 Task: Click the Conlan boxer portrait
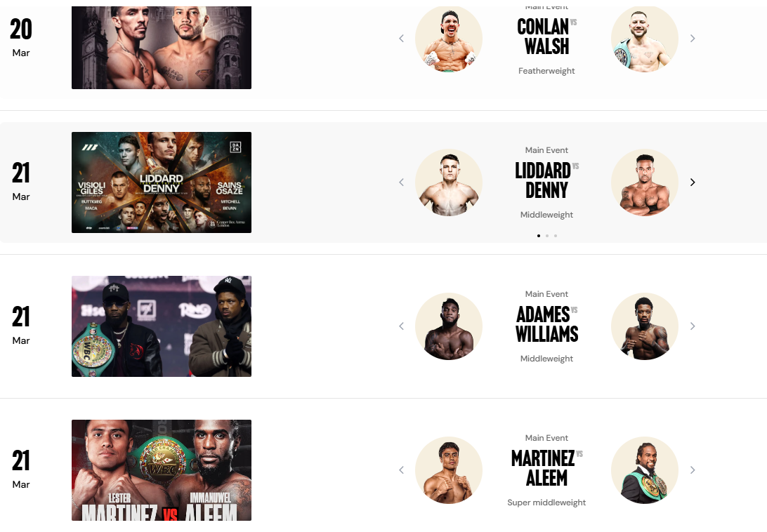(x=449, y=39)
